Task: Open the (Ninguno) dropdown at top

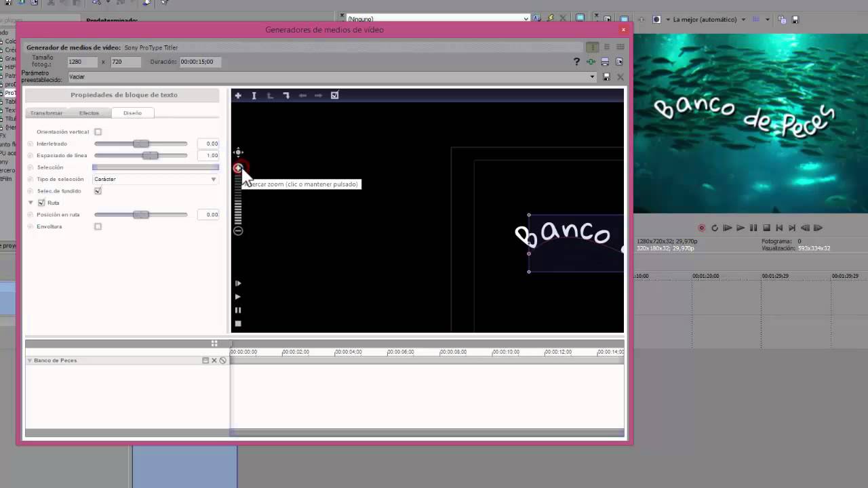Action: pyautogui.click(x=437, y=19)
